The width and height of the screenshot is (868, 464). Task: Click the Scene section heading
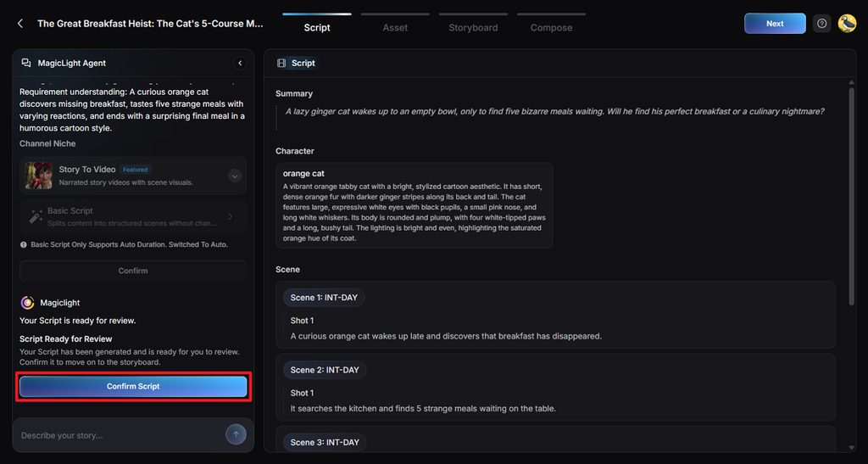[288, 270]
